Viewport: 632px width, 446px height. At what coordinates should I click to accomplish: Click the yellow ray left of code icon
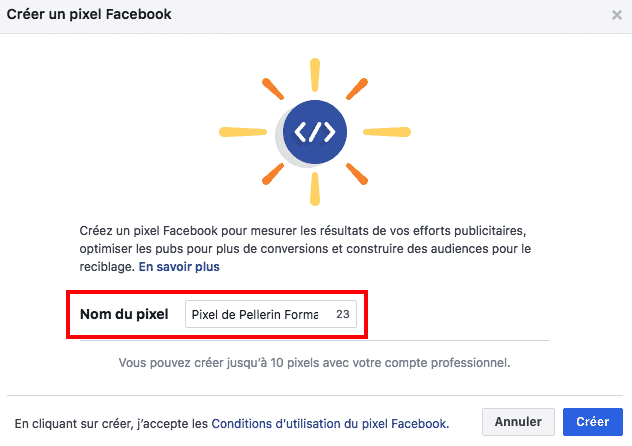238,130
